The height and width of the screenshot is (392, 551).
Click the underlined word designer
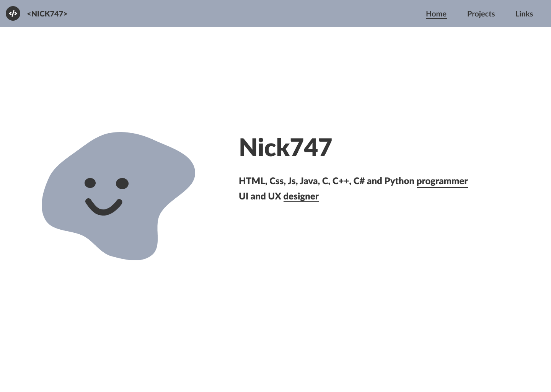pos(301,196)
